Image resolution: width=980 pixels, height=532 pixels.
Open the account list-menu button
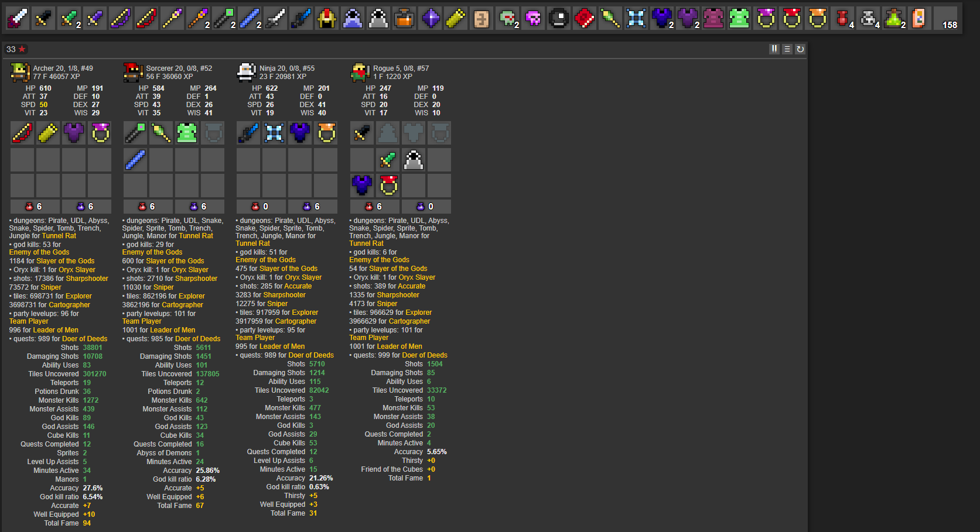tap(787, 49)
